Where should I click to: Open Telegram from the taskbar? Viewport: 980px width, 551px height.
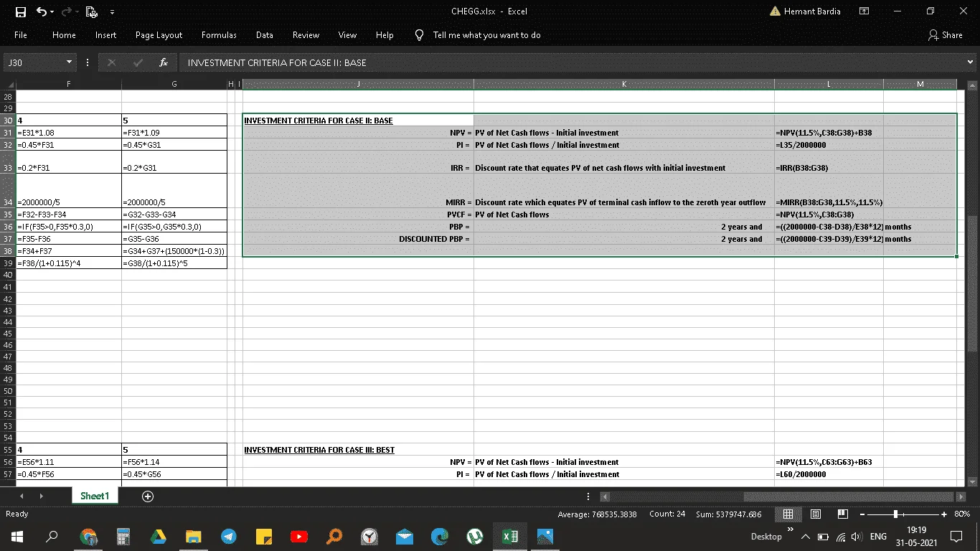(x=229, y=536)
